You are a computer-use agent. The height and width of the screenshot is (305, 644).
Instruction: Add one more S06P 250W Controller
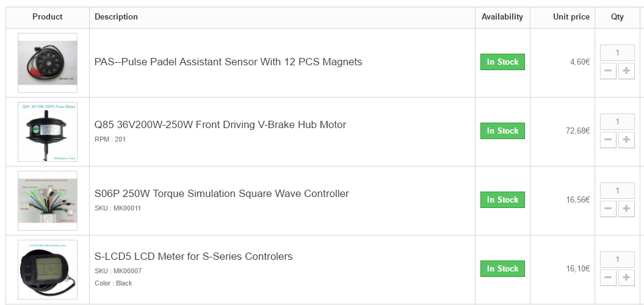click(x=626, y=209)
